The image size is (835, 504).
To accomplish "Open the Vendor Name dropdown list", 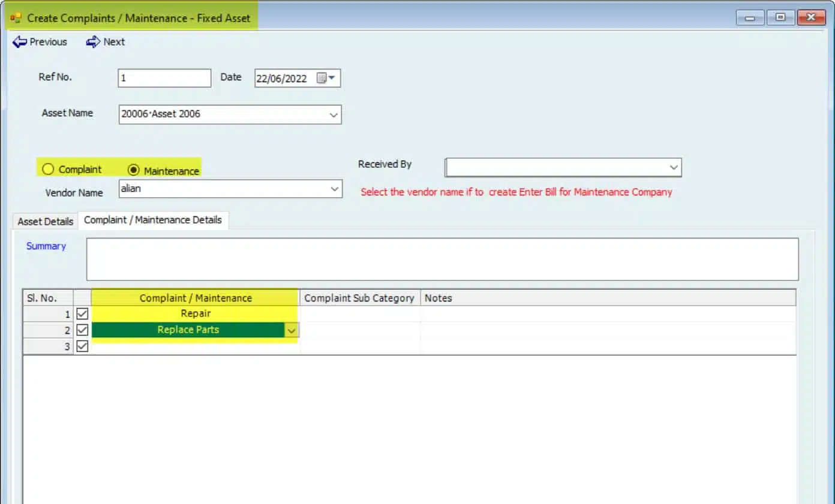I will [x=334, y=189].
